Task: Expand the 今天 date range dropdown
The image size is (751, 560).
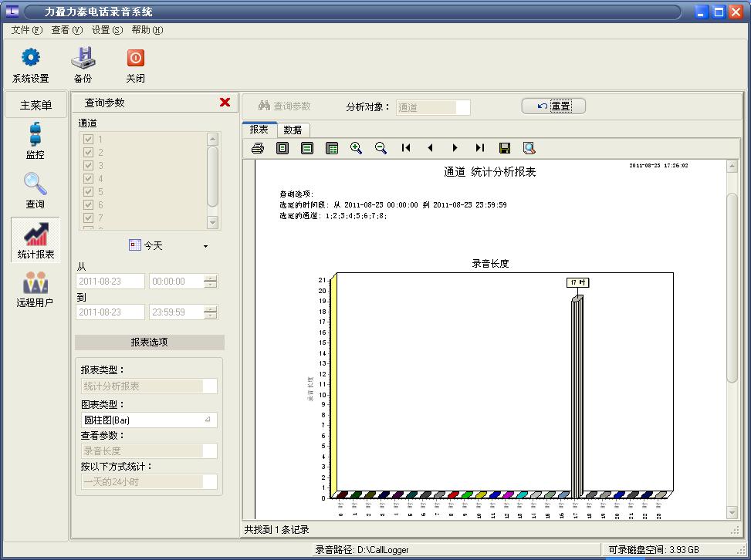Action: (x=205, y=246)
